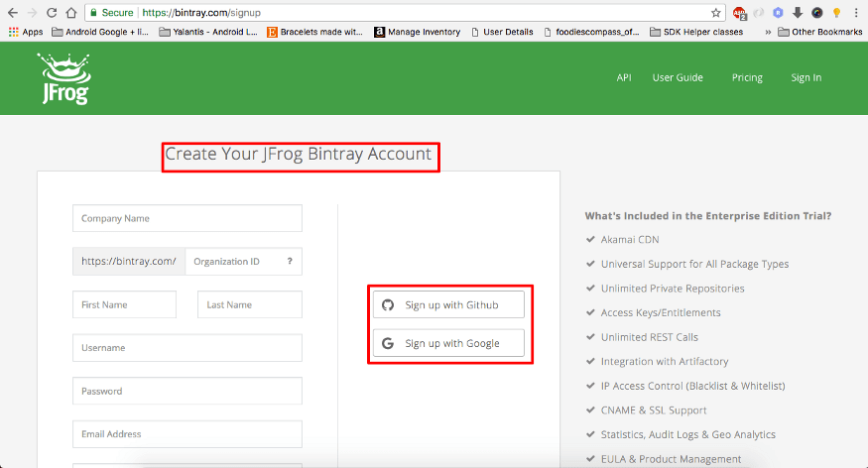Screen dimensions: 868x468
Task: Click IP Access Control (Blacklist & Whitelist)
Action: (692, 386)
